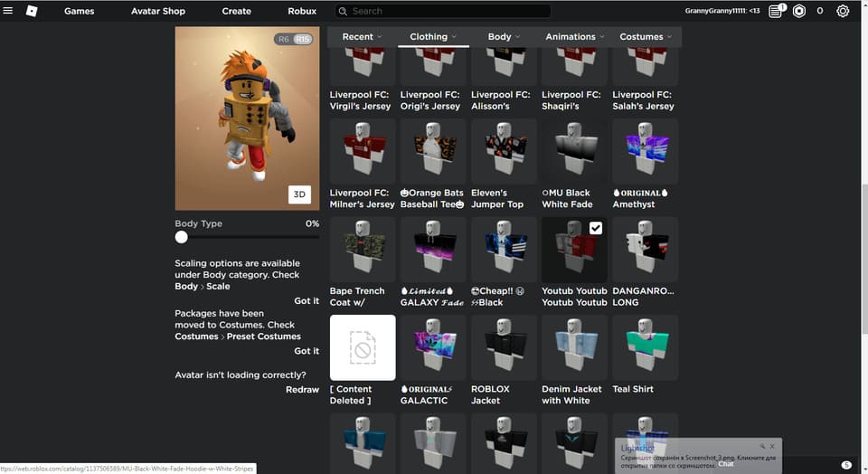The width and height of the screenshot is (868, 474).
Task: Open Lightshot notification wrench settings
Action: (x=762, y=446)
